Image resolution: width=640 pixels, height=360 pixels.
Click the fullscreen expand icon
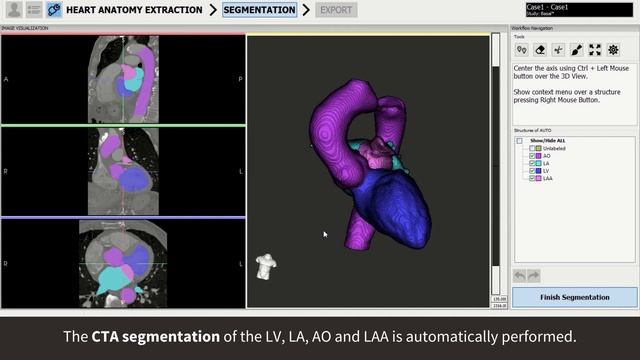click(595, 50)
